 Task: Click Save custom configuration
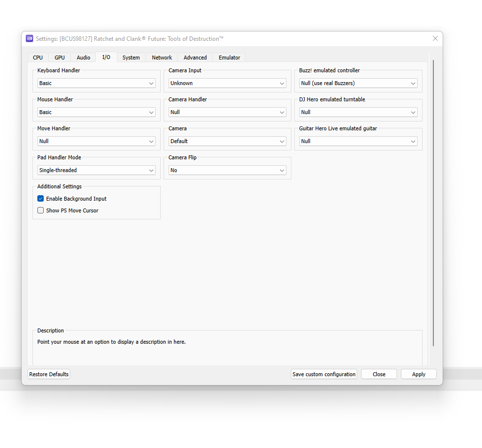click(324, 374)
